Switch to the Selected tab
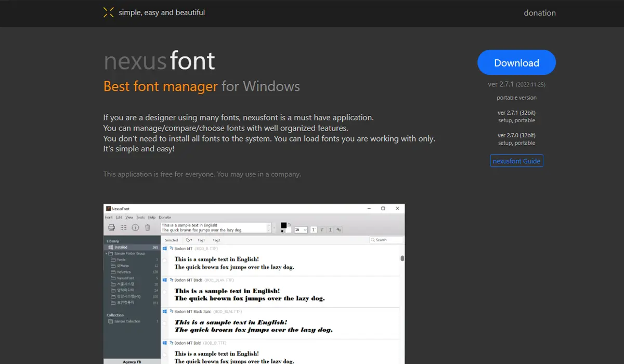624x364 pixels. click(171, 240)
